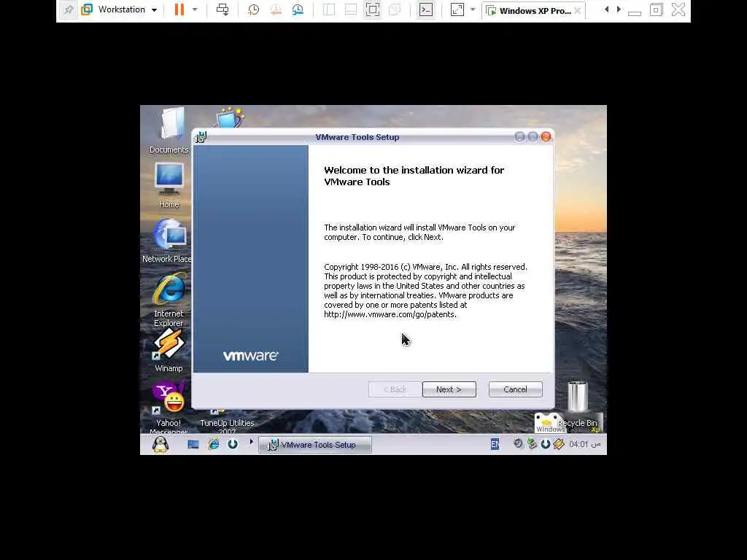The width and height of the screenshot is (747, 560).
Task: Click the blue download arrow tray icon
Action: (x=546, y=444)
